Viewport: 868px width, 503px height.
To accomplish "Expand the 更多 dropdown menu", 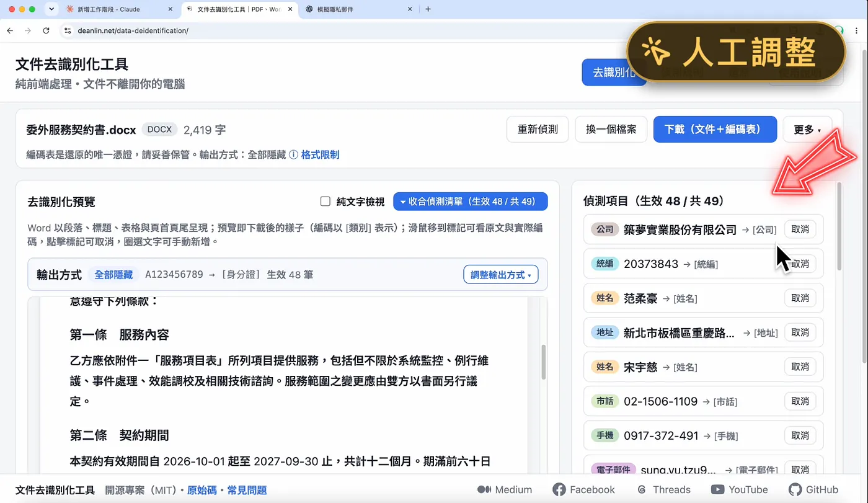I will (807, 130).
